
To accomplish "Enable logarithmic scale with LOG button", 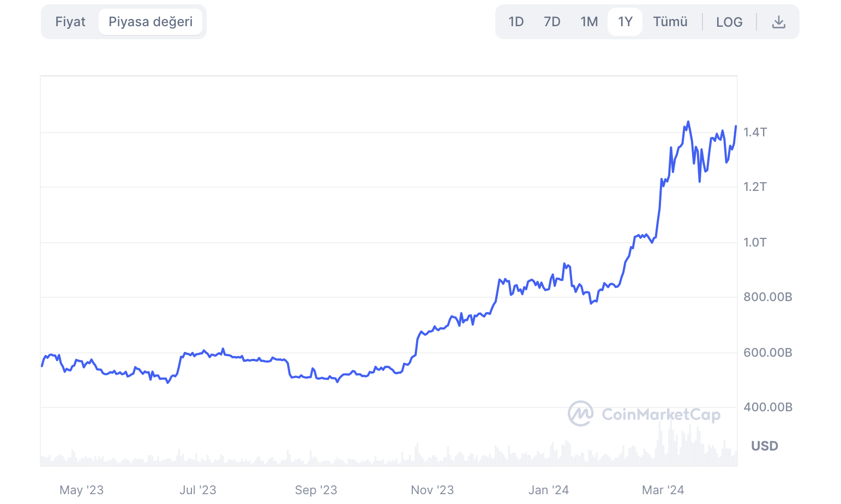I will [729, 21].
